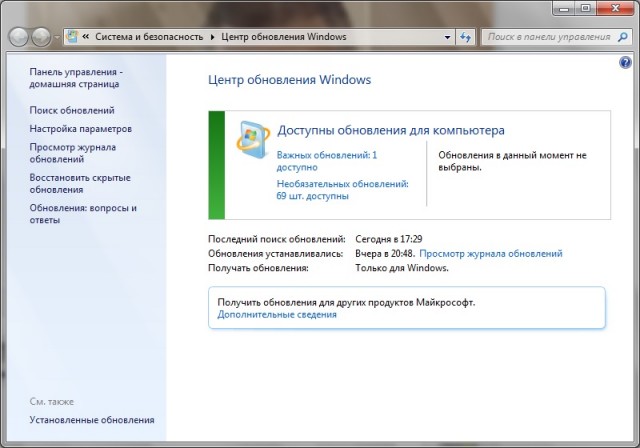Image resolution: width=640 pixels, height=448 pixels.
Task: Open 'Обновления: вопросы и ответы' link
Action: [x=83, y=214]
